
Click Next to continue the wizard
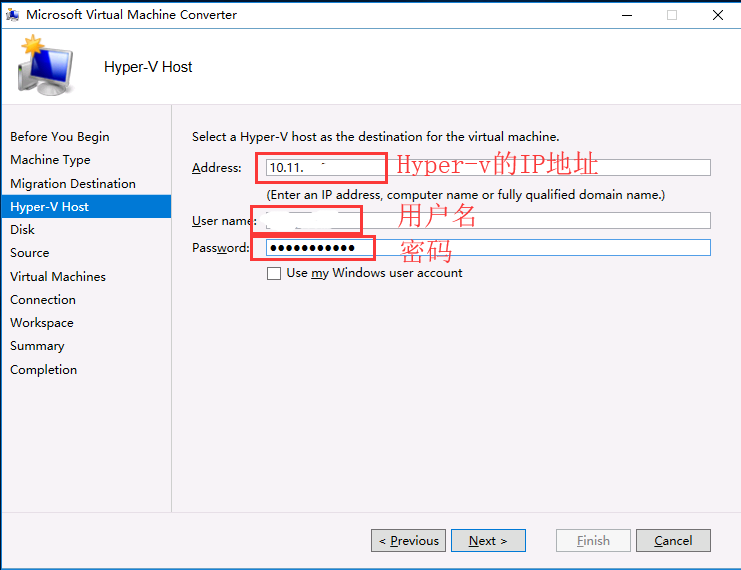tap(488, 540)
